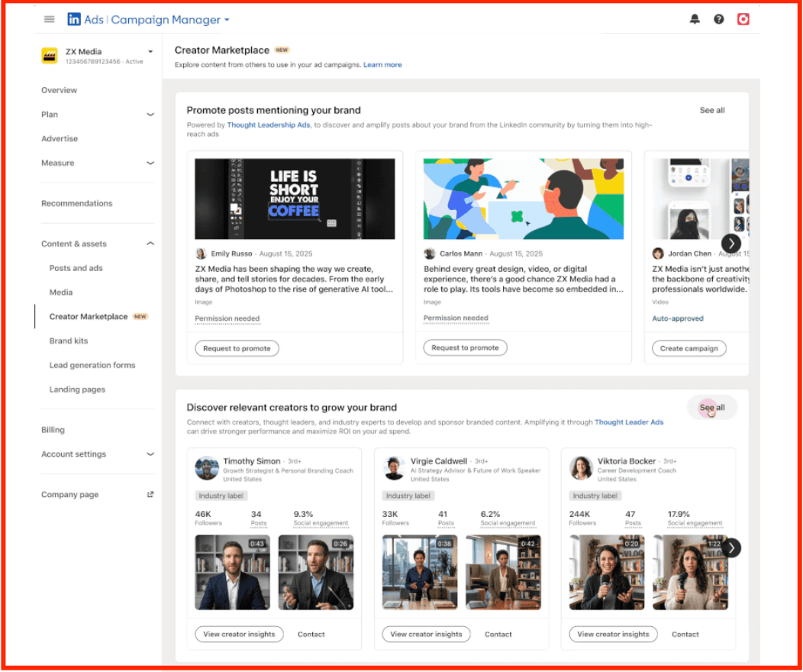Click the ZX Media account logo
This screenshot has height=672, width=803.
49,55
